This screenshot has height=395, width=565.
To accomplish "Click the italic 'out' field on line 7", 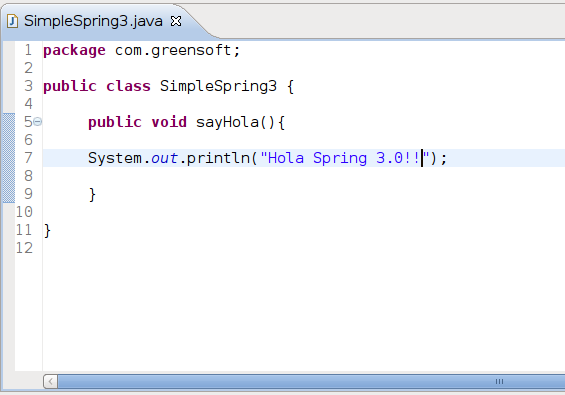I will pyautogui.click(x=164, y=159).
